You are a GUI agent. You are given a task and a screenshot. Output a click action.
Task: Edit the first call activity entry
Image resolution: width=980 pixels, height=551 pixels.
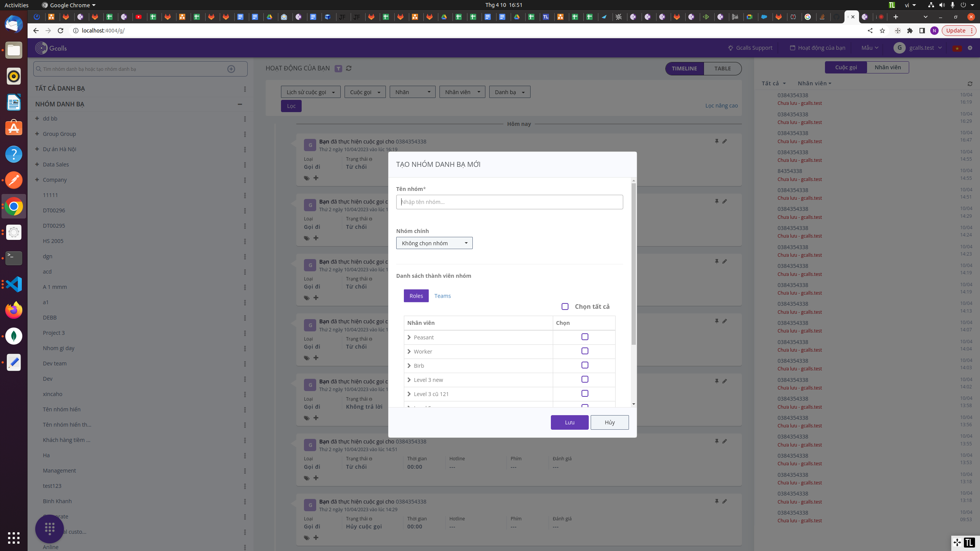(x=725, y=141)
